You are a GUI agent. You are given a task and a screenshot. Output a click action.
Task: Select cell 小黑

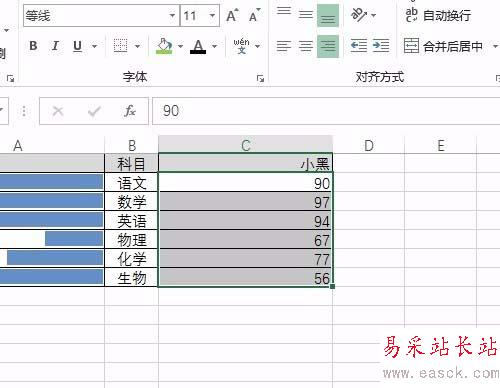[x=246, y=163]
